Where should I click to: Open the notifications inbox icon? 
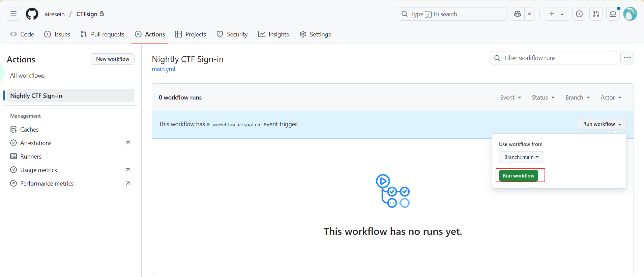[613, 14]
